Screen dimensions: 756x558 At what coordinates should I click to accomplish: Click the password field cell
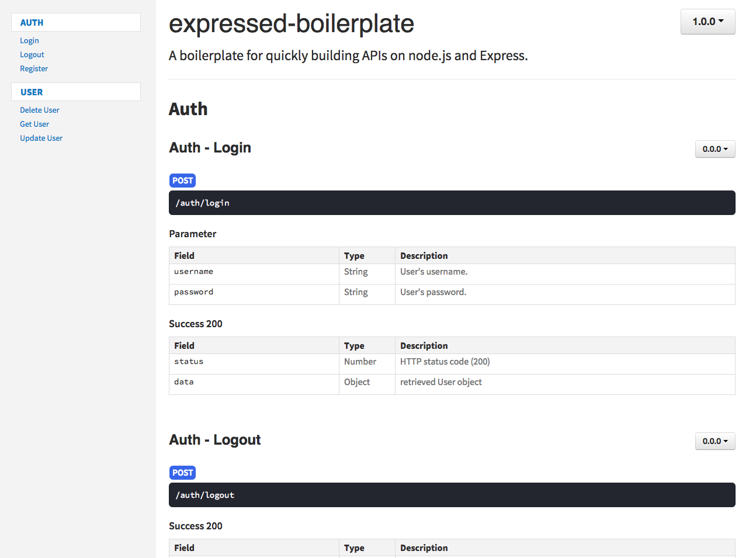[x=254, y=294]
